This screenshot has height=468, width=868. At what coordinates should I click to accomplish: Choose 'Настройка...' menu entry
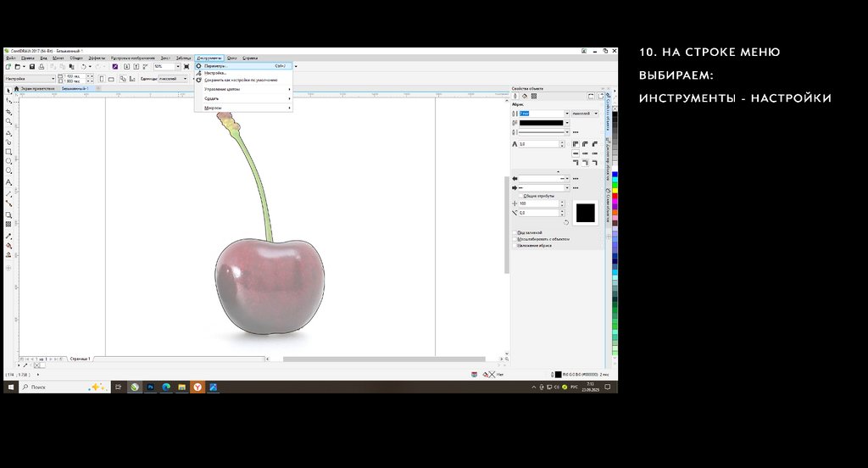coord(243,73)
